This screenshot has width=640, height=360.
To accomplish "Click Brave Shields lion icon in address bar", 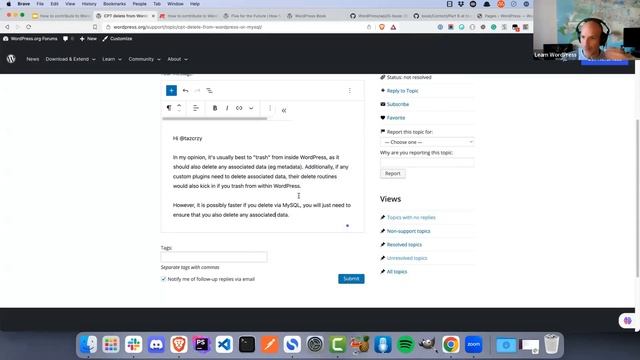I will point(382,27).
